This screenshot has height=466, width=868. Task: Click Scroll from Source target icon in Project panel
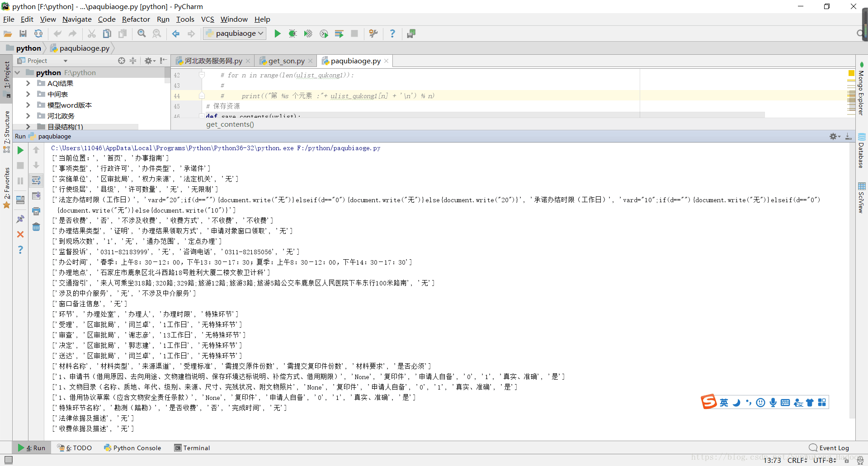122,61
